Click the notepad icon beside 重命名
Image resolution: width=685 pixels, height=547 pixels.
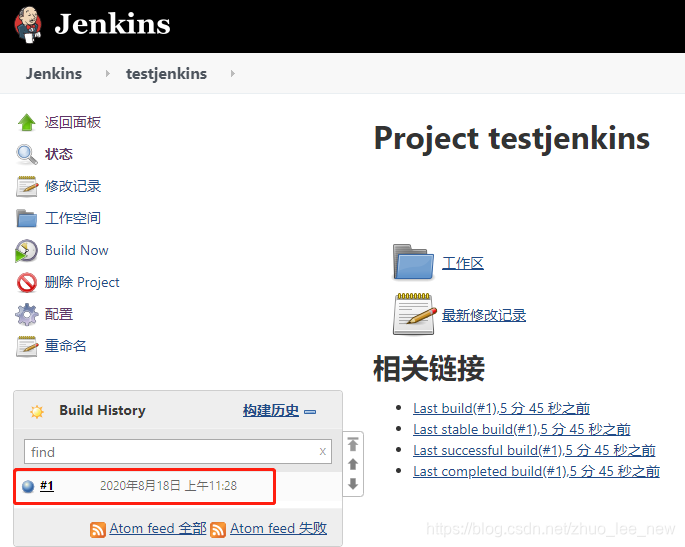tap(27, 346)
